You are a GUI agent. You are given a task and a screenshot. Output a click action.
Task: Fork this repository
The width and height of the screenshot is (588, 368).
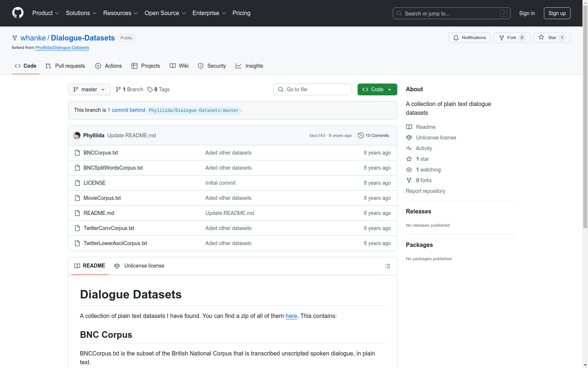click(x=512, y=38)
